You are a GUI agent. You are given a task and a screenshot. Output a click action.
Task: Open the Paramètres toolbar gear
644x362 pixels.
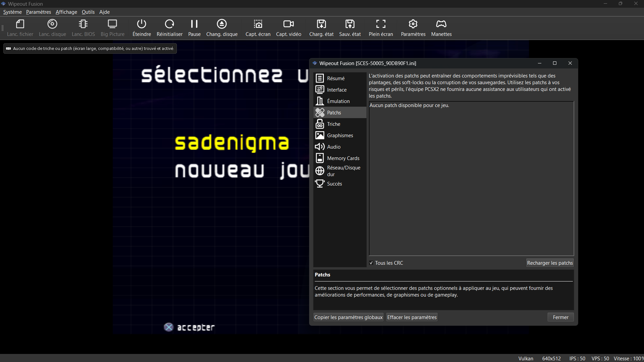(x=413, y=28)
